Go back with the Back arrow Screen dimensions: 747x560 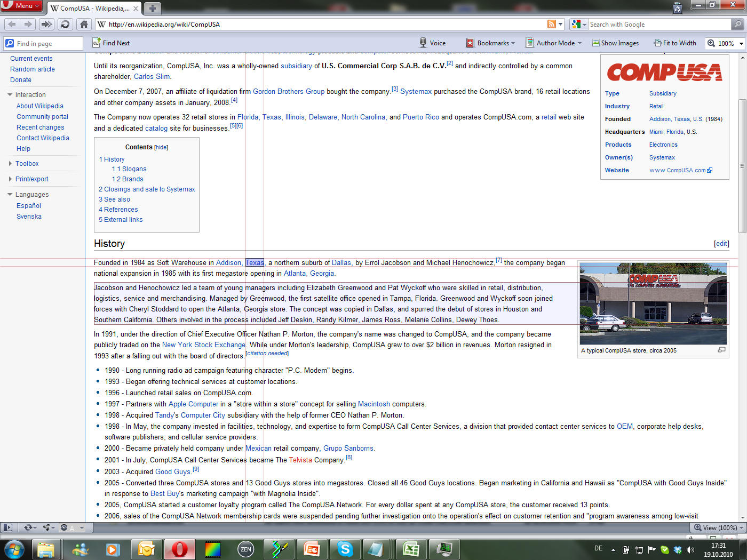(12, 24)
